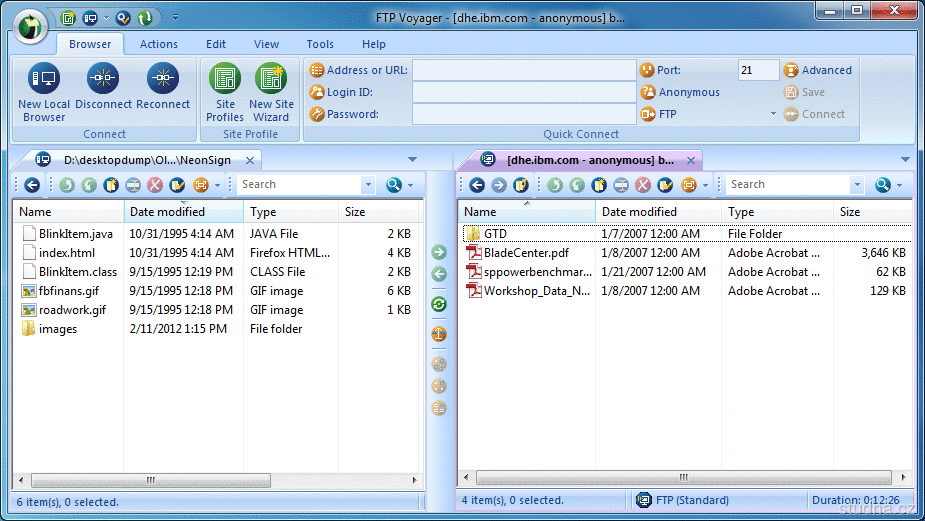The width and height of the screenshot is (925, 521).
Task: Click the Reconnect icon
Action: (163, 80)
